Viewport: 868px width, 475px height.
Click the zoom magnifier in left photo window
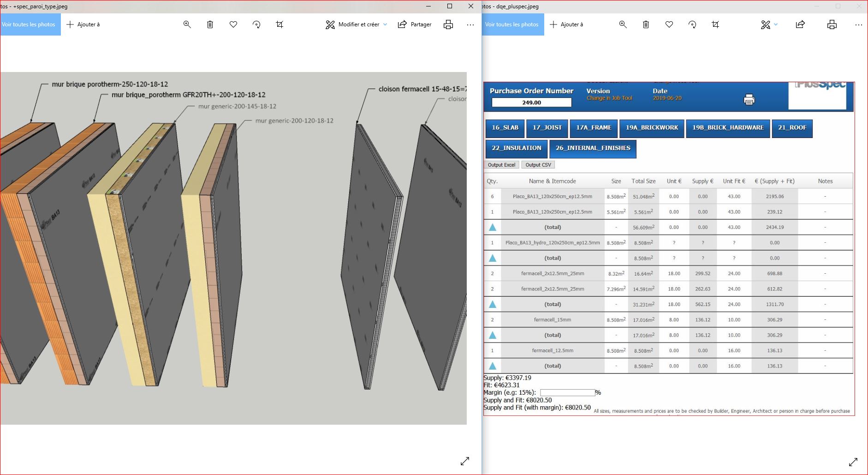click(187, 24)
